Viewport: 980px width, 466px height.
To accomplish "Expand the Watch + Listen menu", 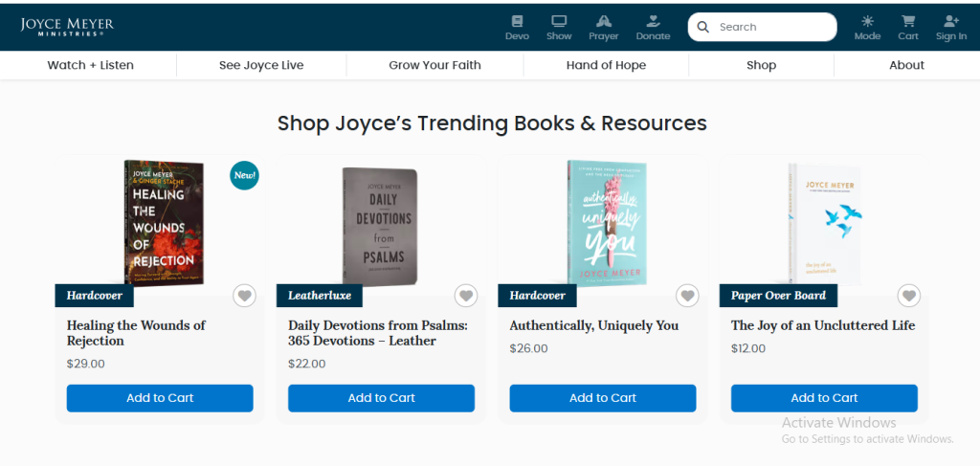I will [90, 65].
